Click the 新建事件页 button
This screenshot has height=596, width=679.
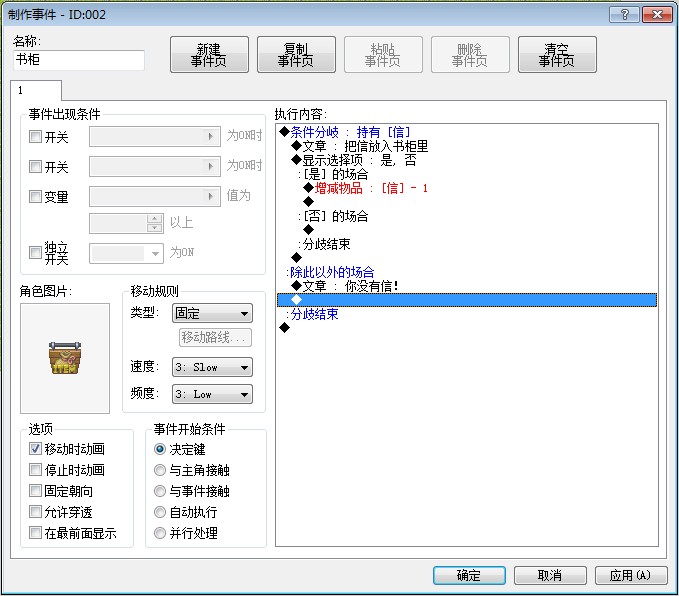(x=209, y=55)
